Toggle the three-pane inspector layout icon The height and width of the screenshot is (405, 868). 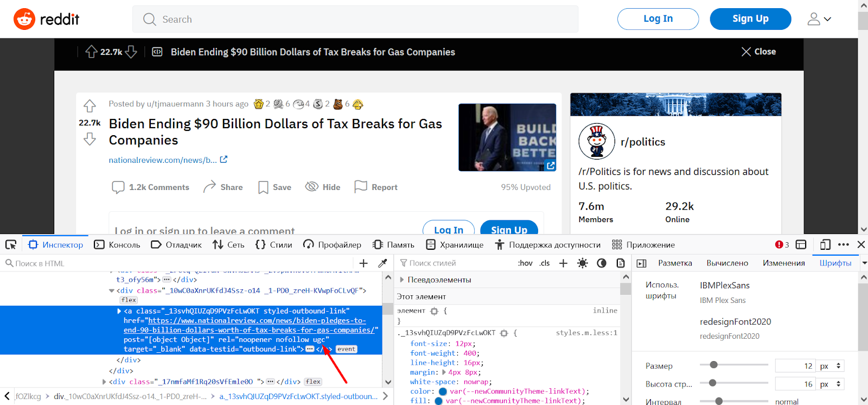641,263
